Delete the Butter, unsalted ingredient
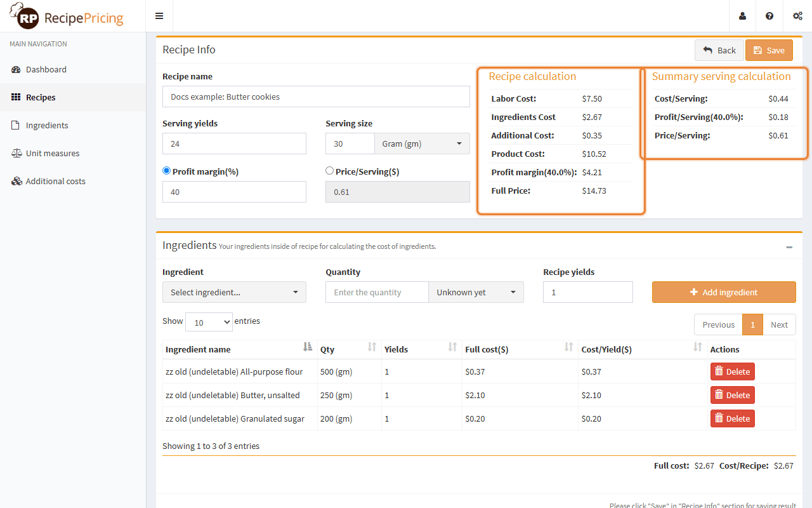 [733, 395]
